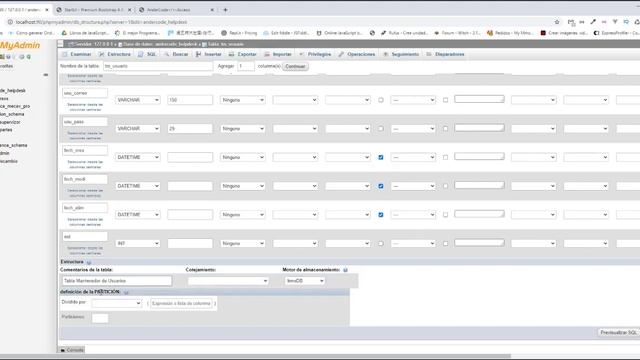Open the InnoDB storage engine dropdown

coord(304,281)
